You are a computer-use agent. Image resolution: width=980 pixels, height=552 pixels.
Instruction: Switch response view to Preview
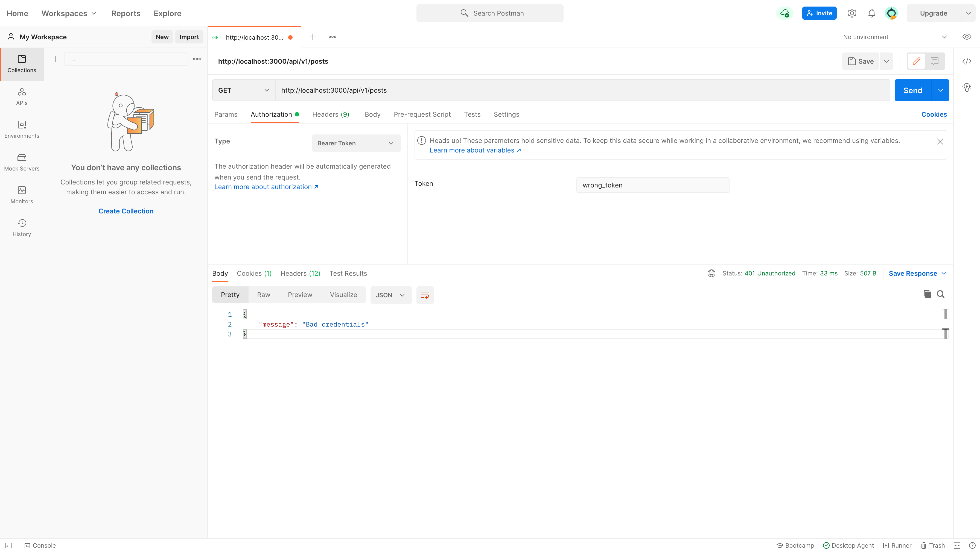(x=300, y=295)
